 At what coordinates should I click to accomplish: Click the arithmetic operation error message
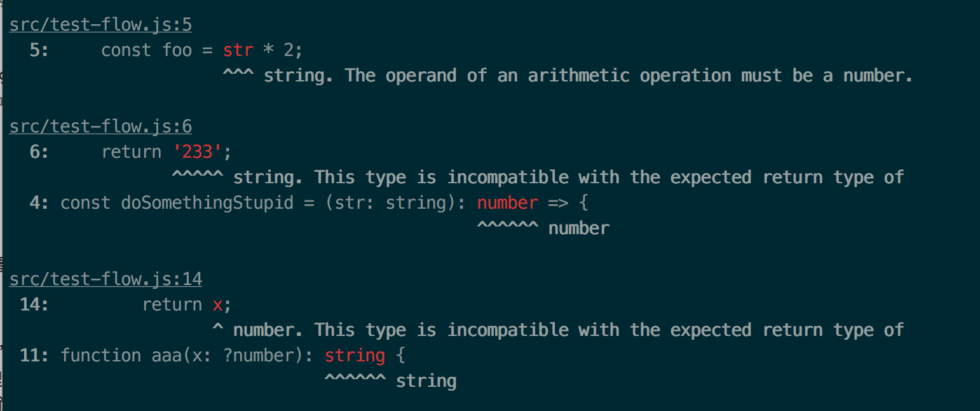[589, 76]
